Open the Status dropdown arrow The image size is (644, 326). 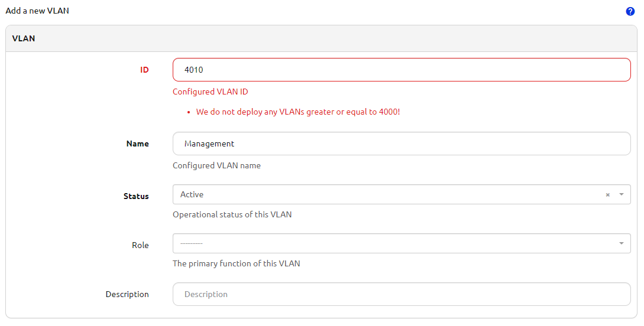point(621,194)
